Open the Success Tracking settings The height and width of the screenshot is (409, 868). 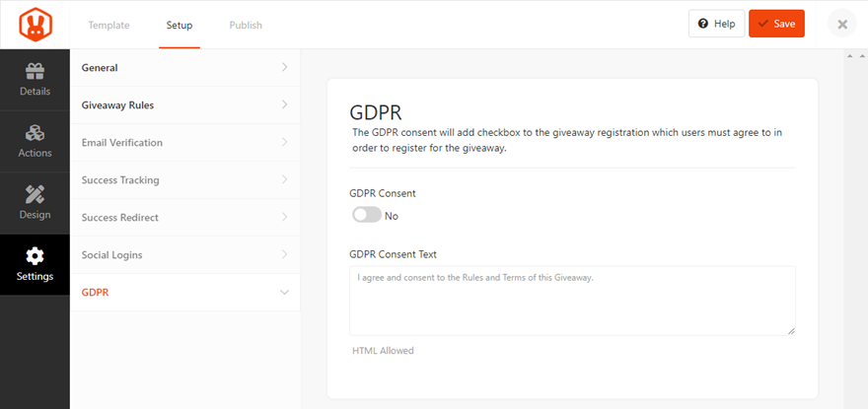point(120,180)
